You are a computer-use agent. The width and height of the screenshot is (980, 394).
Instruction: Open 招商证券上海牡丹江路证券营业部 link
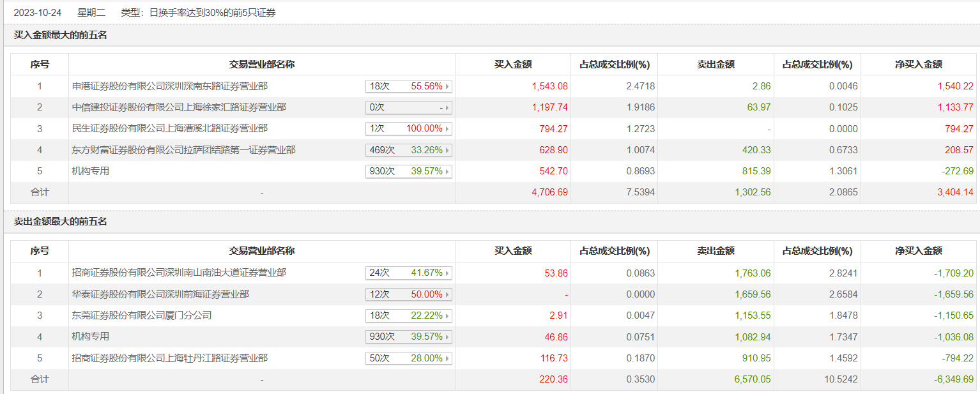point(169,358)
